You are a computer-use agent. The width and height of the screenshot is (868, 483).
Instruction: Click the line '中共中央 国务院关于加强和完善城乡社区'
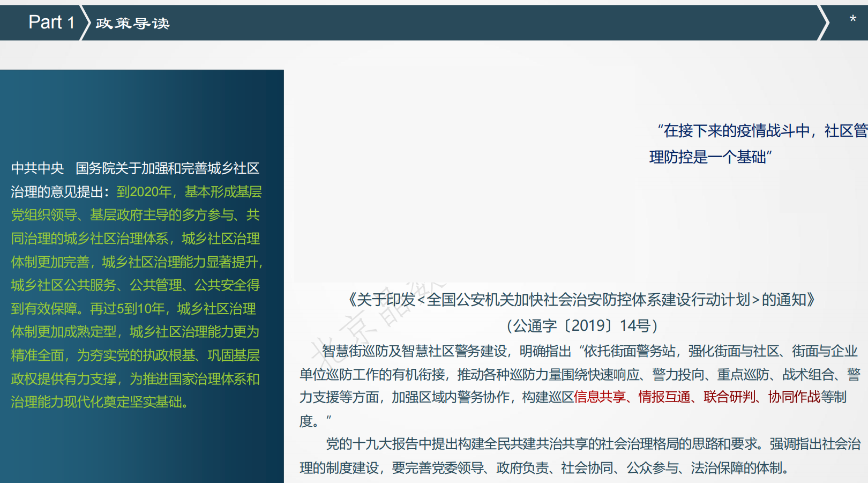coord(135,168)
